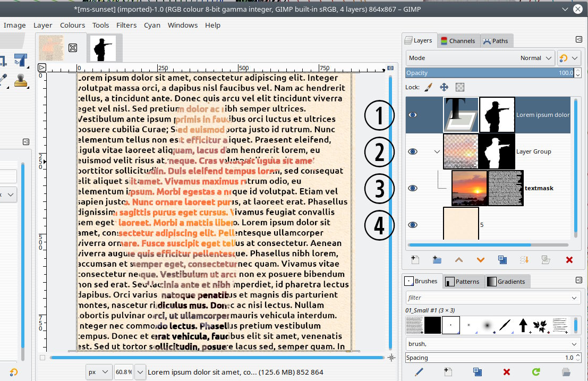
Task: Create a new layer group
Action: pos(437,259)
